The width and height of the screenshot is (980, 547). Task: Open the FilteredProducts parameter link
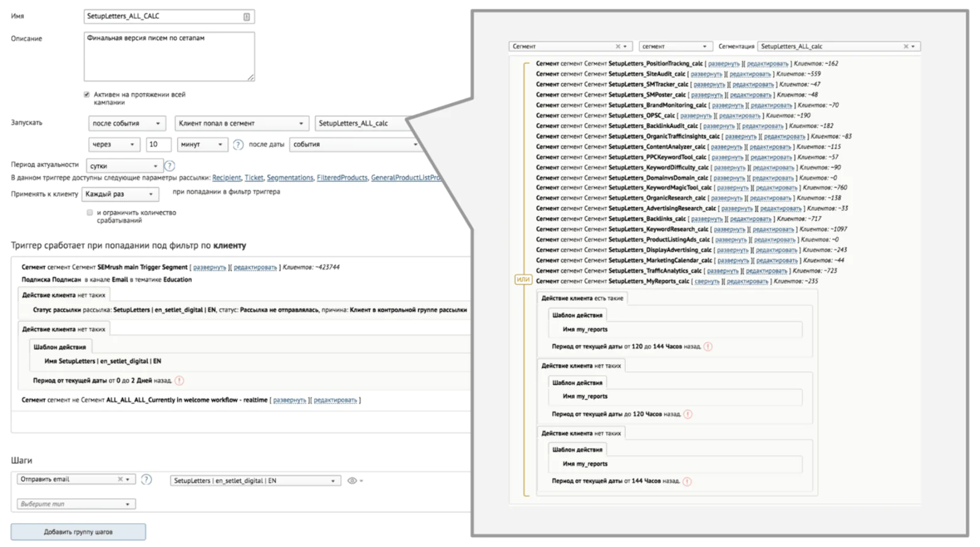pos(342,178)
